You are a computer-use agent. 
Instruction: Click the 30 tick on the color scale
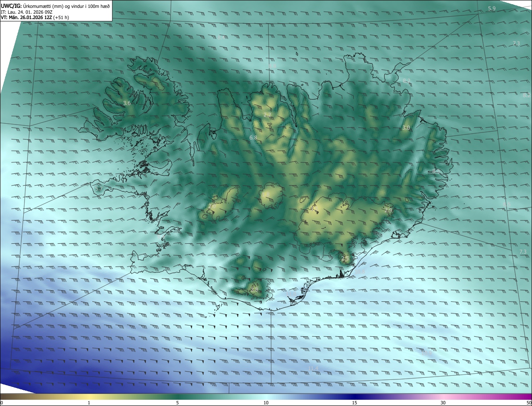coord(443,403)
